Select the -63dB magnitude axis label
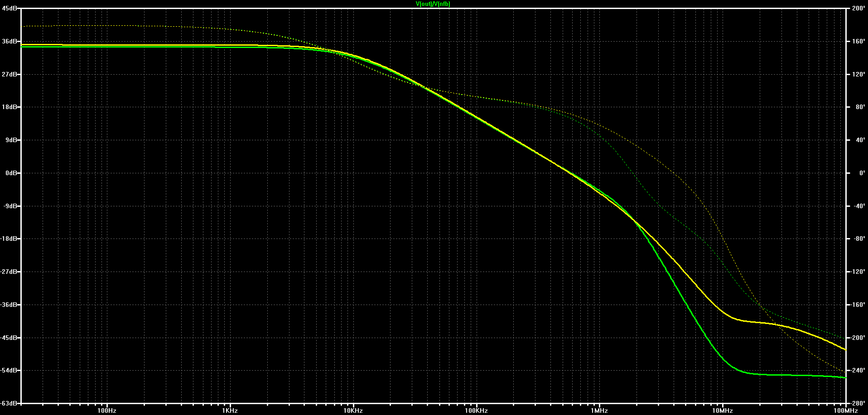This screenshot has height=415, width=868. pyautogui.click(x=9, y=403)
